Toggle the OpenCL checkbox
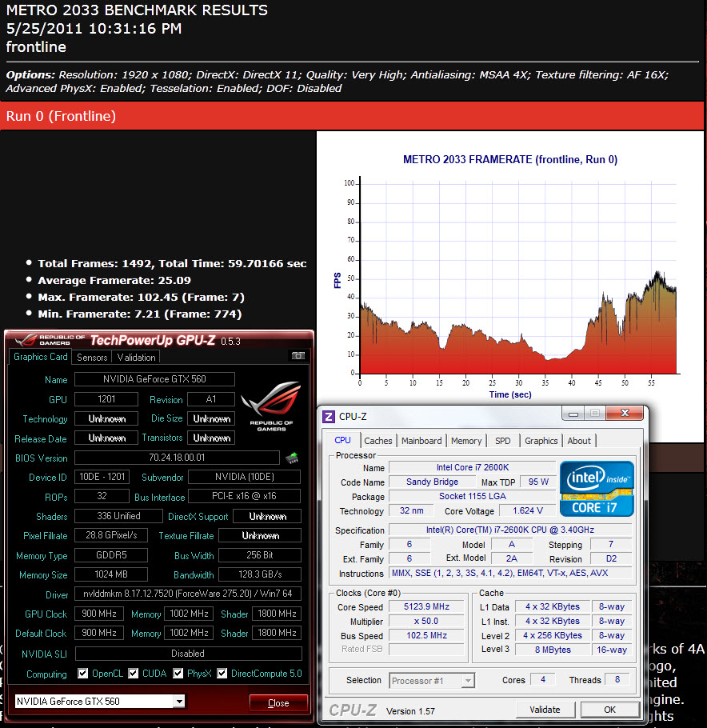The width and height of the screenshot is (707, 728). pos(82,674)
